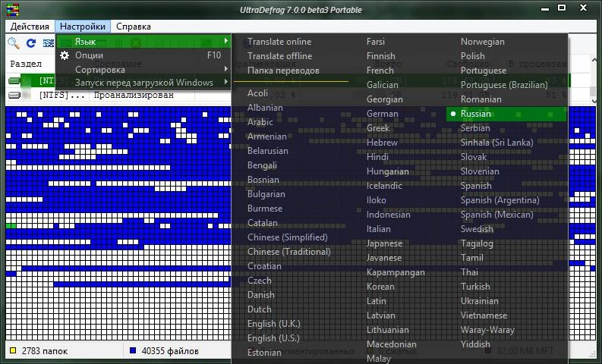Select the Russian language radio option
The width and height of the screenshot is (602, 364).
[x=506, y=114]
